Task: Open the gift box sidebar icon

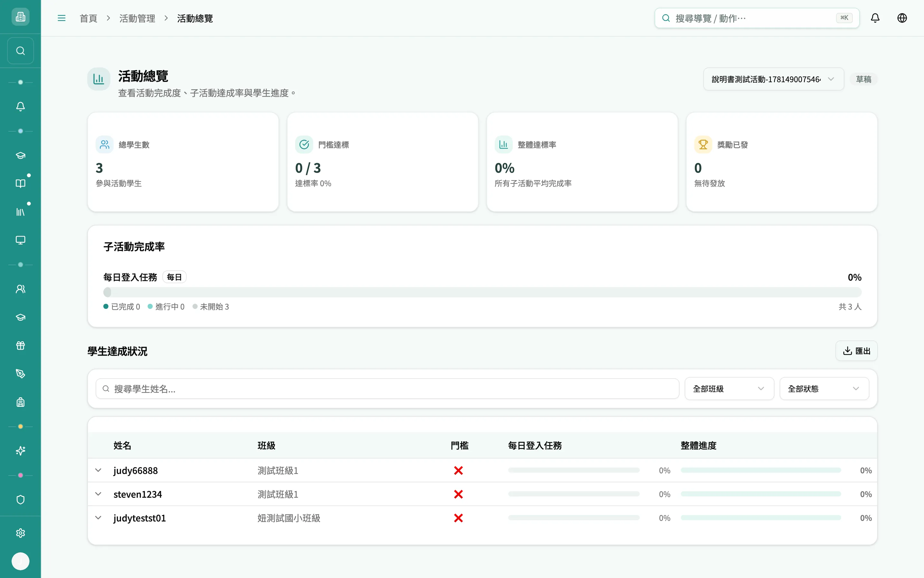Action: click(20, 346)
